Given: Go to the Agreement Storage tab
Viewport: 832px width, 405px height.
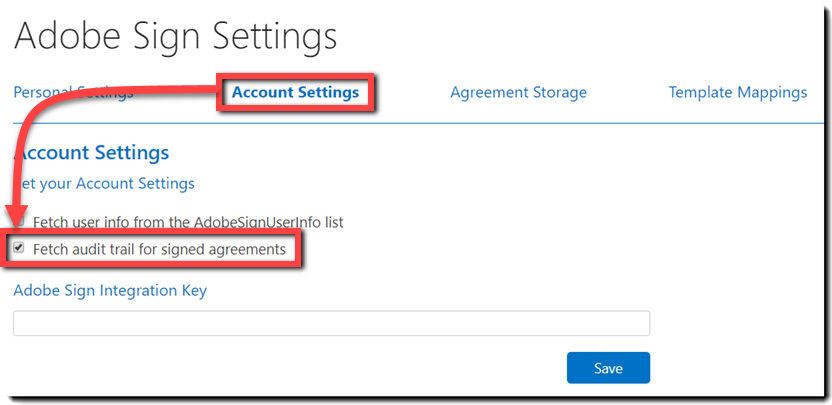Looking at the screenshot, I should [518, 93].
